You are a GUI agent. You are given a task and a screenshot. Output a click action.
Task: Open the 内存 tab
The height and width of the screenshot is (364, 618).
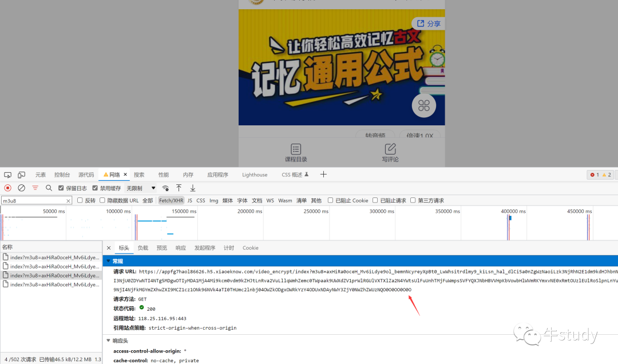188,175
